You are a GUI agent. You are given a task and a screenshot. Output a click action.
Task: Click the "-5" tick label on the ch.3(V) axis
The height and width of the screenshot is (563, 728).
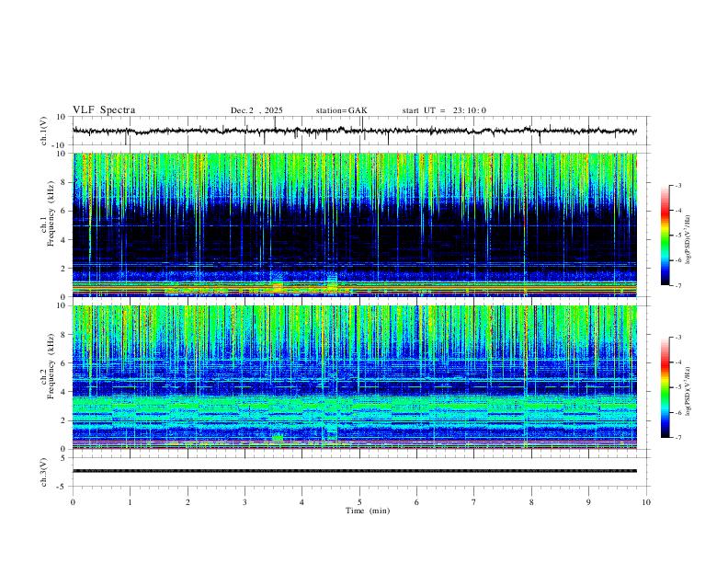pos(63,487)
